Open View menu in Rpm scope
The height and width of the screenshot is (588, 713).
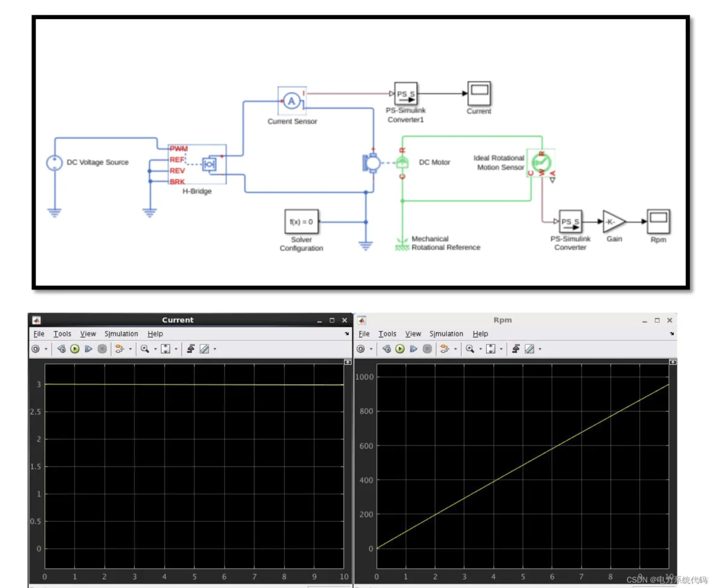(x=413, y=334)
